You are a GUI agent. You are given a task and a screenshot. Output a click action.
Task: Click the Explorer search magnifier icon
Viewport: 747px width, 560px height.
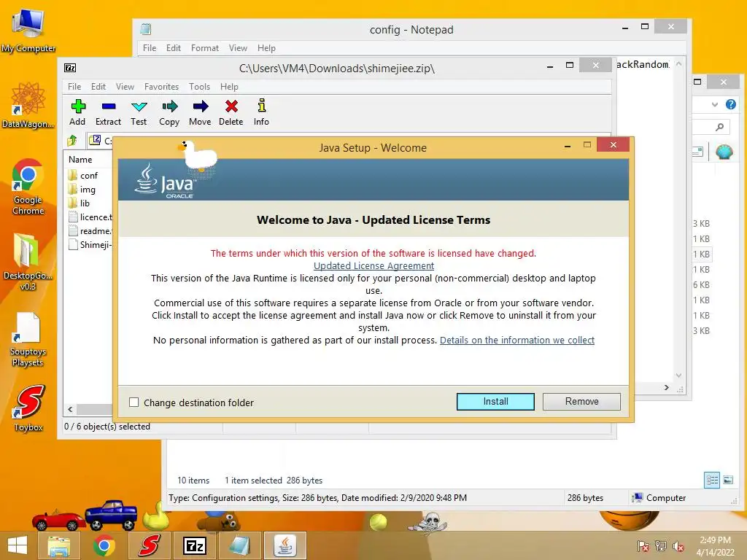(719, 127)
